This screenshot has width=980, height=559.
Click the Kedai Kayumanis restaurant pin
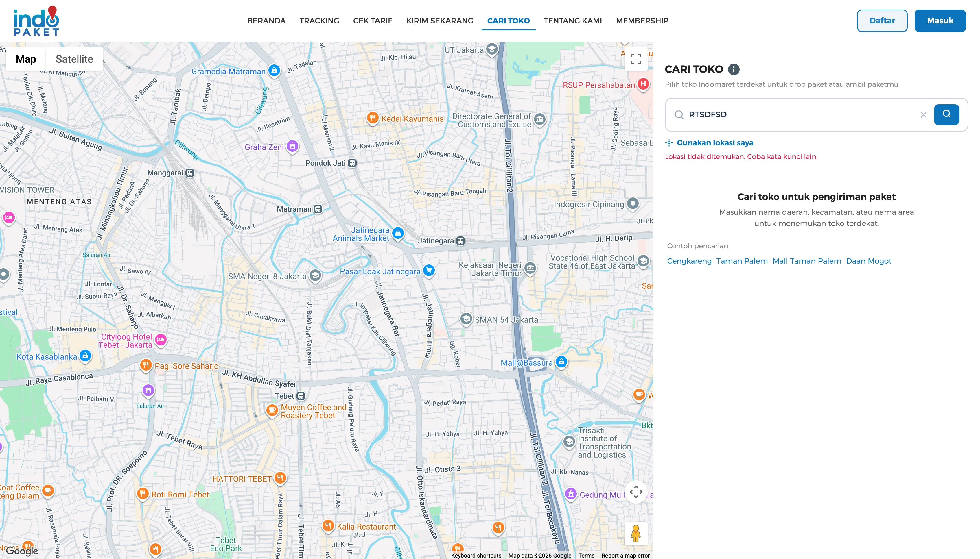372,118
